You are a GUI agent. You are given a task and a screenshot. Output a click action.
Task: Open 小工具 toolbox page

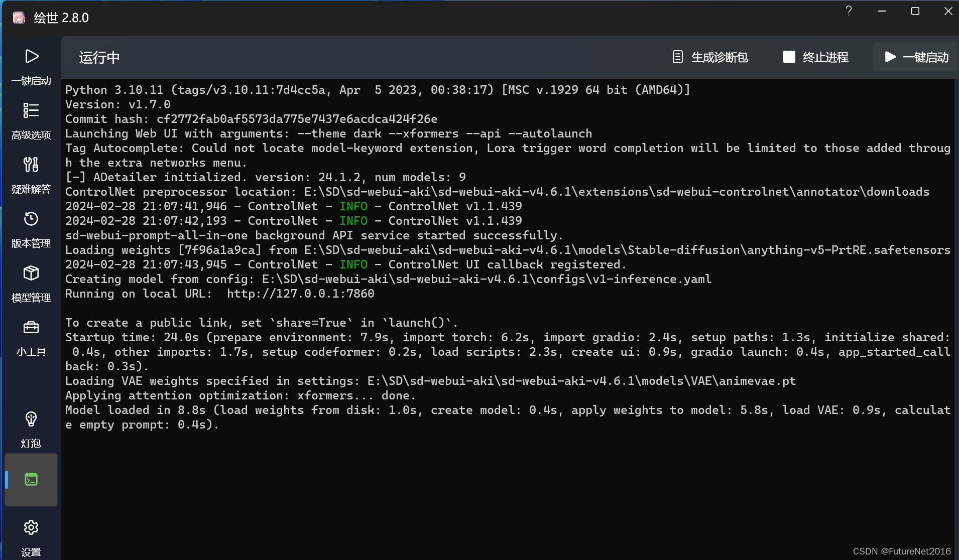(31, 338)
